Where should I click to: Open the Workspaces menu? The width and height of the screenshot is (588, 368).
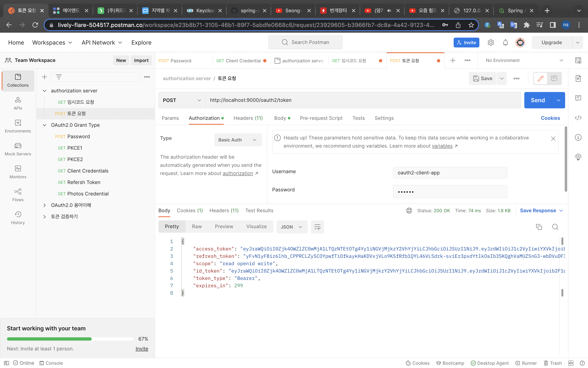[x=52, y=42]
